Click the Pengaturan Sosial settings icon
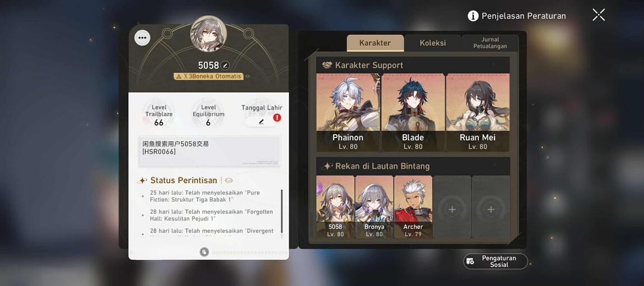644x286 pixels. [x=470, y=261]
